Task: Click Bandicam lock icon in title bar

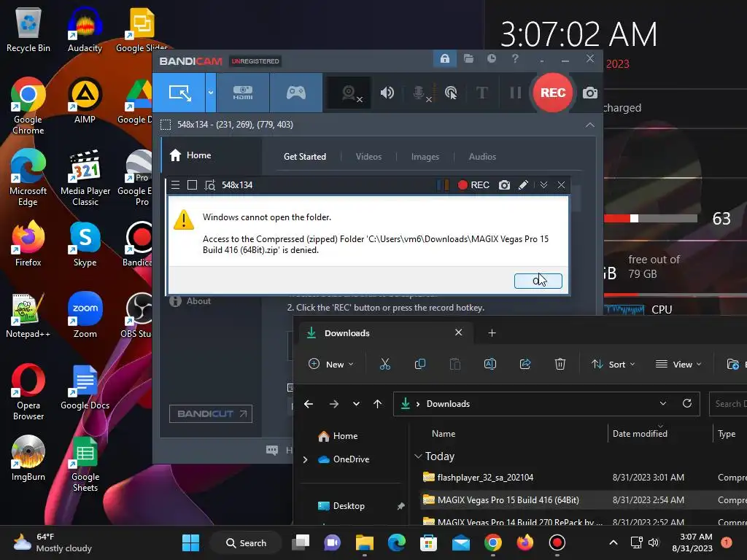Action: tap(444, 58)
